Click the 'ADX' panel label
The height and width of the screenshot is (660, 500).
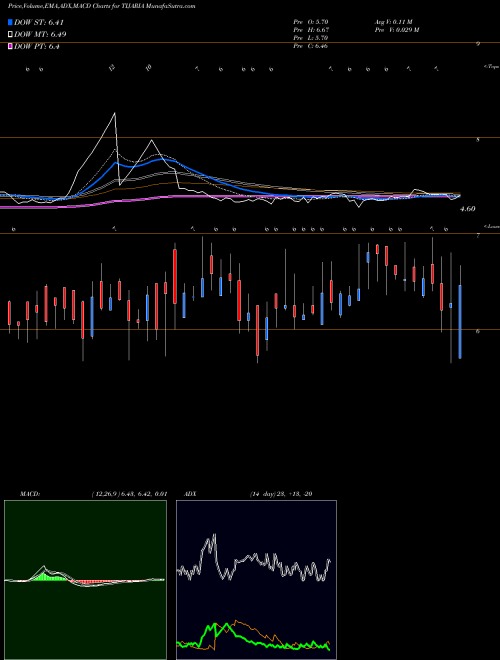(x=190, y=494)
